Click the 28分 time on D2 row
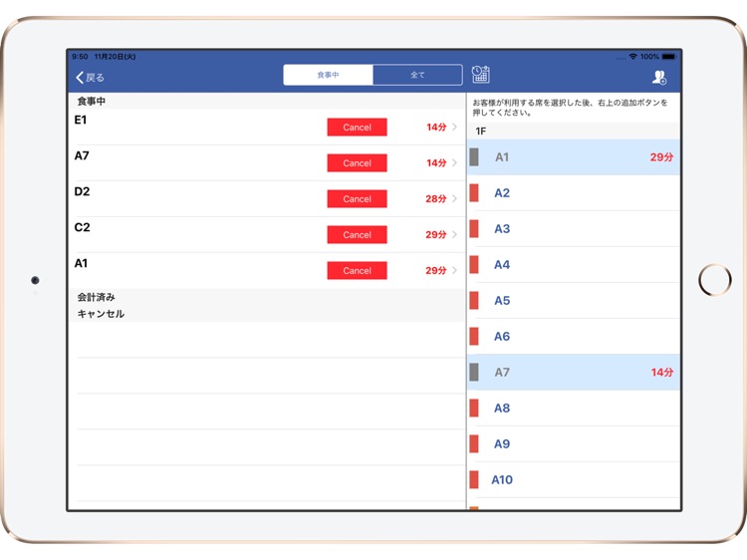This screenshot has height=560, width=747. (x=436, y=198)
